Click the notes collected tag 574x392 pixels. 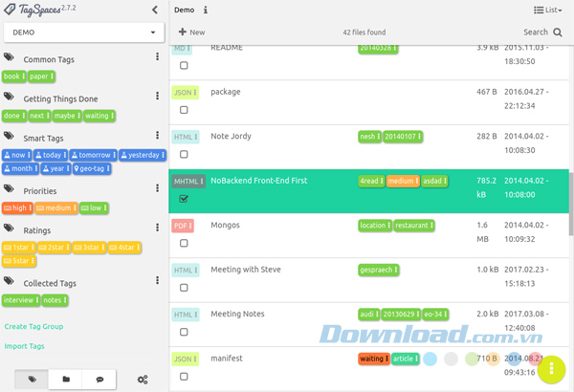(55, 300)
